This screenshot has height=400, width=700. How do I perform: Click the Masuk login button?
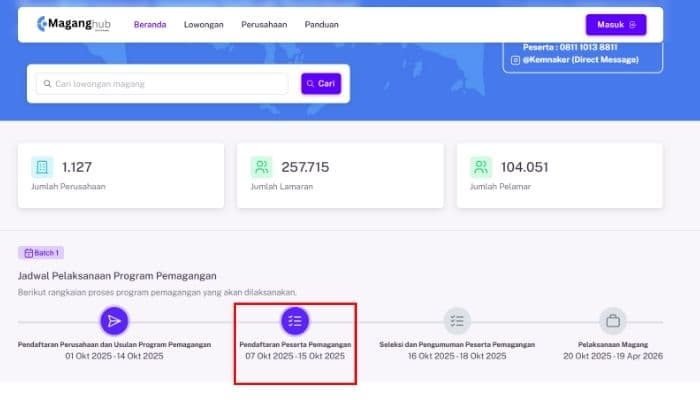coord(616,25)
